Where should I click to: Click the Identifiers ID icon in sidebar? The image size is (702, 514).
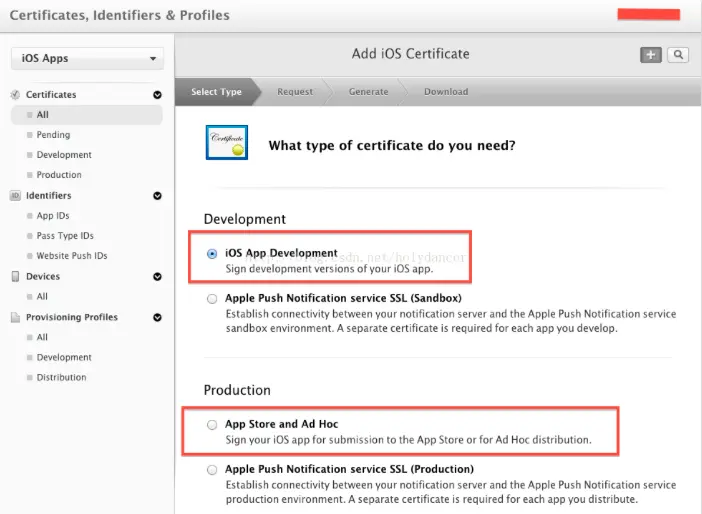click(15, 196)
